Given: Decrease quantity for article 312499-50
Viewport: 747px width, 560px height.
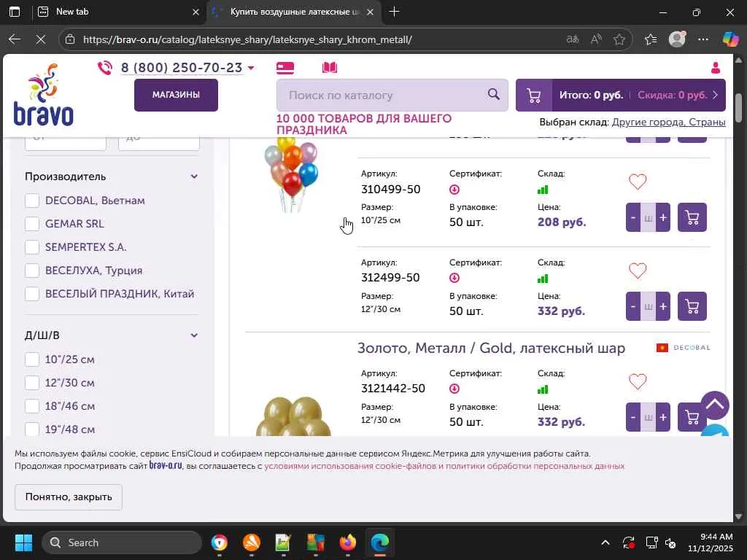Looking at the screenshot, I should pyautogui.click(x=633, y=306).
